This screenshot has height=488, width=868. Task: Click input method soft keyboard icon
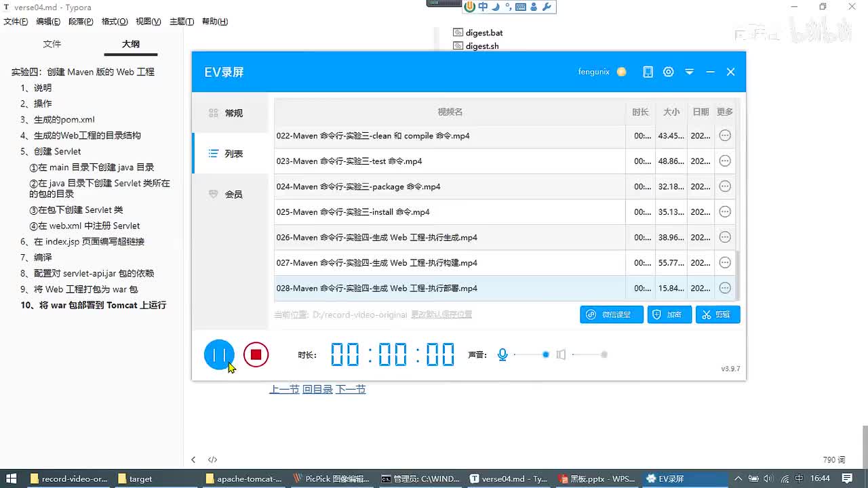(x=521, y=7)
